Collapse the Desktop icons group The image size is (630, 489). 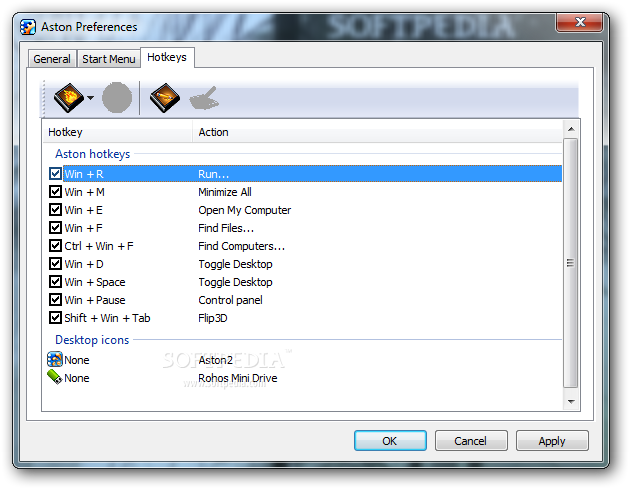pos(92,340)
